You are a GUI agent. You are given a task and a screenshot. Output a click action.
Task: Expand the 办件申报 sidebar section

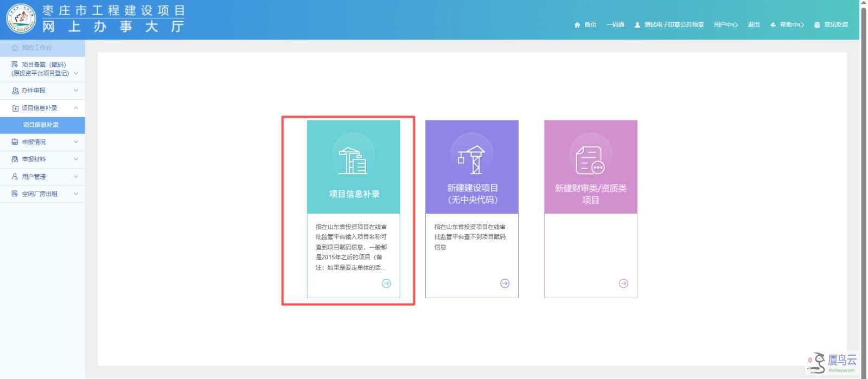[42, 91]
